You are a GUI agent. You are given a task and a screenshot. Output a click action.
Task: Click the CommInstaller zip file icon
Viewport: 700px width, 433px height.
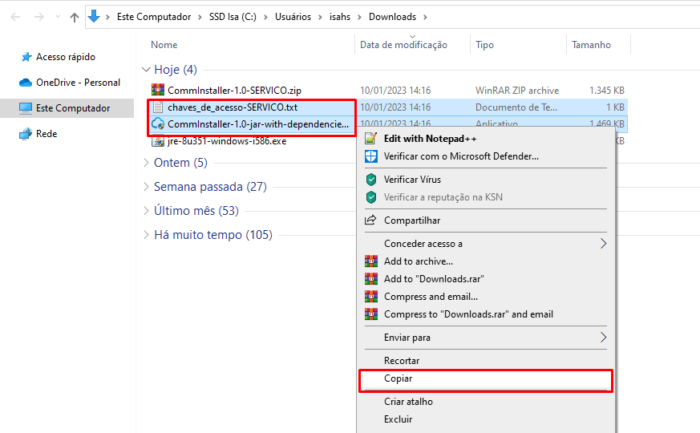158,89
